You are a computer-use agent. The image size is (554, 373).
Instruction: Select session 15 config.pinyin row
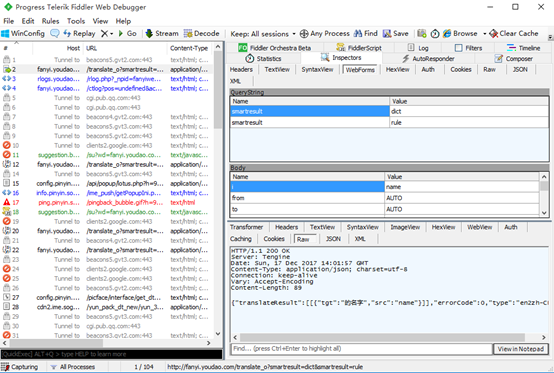point(107,183)
